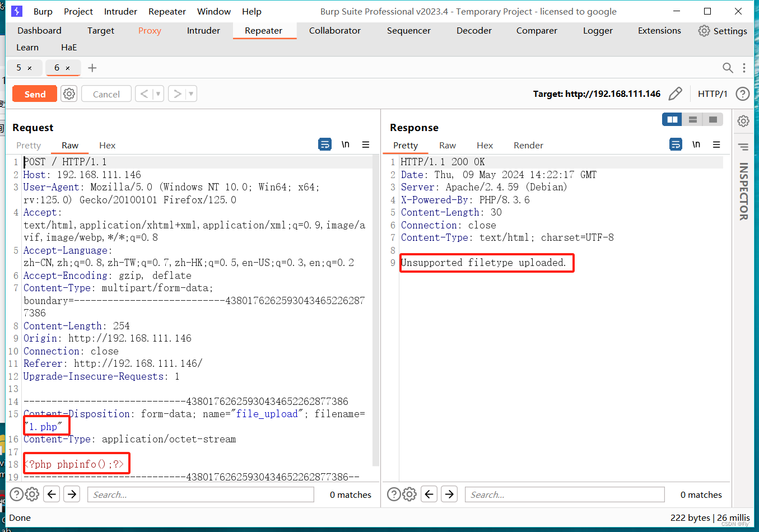The height and width of the screenshot is (532, 759).
Task: Select combined tabbed layout view
Action: coord(713,119)
